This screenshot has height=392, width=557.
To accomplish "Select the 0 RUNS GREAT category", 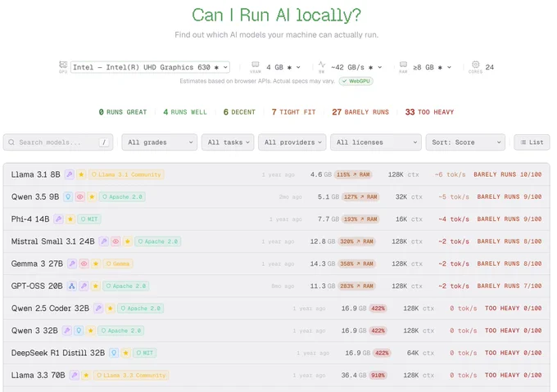I will (x=123, y=112).
